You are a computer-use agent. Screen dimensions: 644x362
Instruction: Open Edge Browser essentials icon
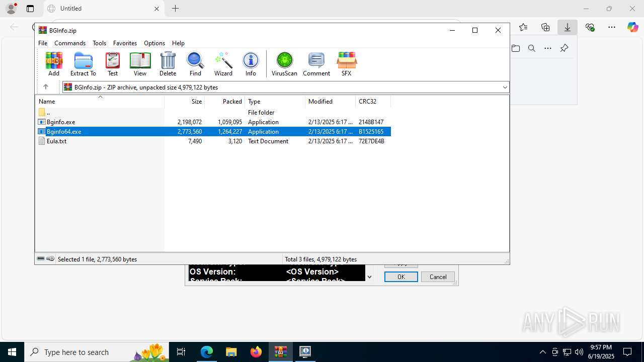[x=590, y=27]
